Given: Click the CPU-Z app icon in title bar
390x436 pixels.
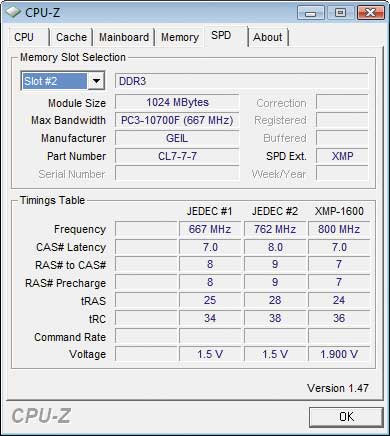Looking at the screenshot, I should click(x=13, y=12).
